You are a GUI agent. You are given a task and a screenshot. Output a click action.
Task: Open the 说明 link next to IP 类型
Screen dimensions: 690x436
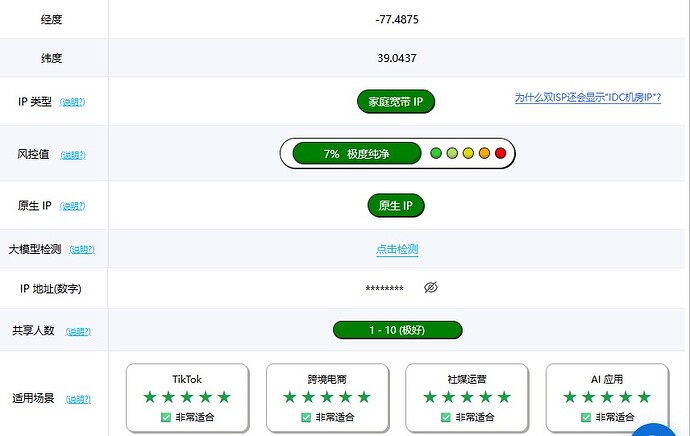(x=73, y=102)
